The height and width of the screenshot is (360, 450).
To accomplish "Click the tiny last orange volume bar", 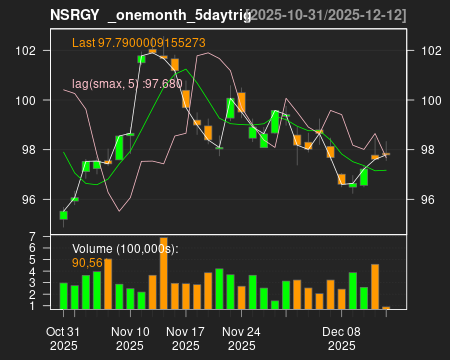I will tap(386, 308).
